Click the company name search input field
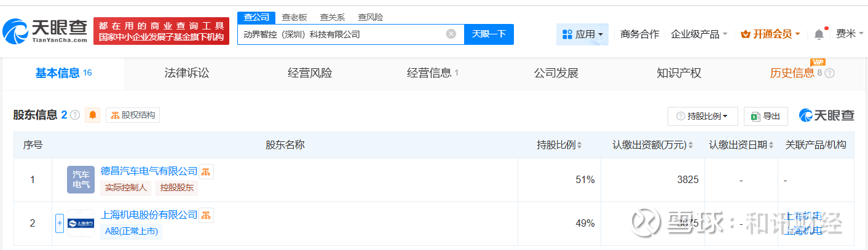Viewport: 868px width, 250px height. point(341,34)
